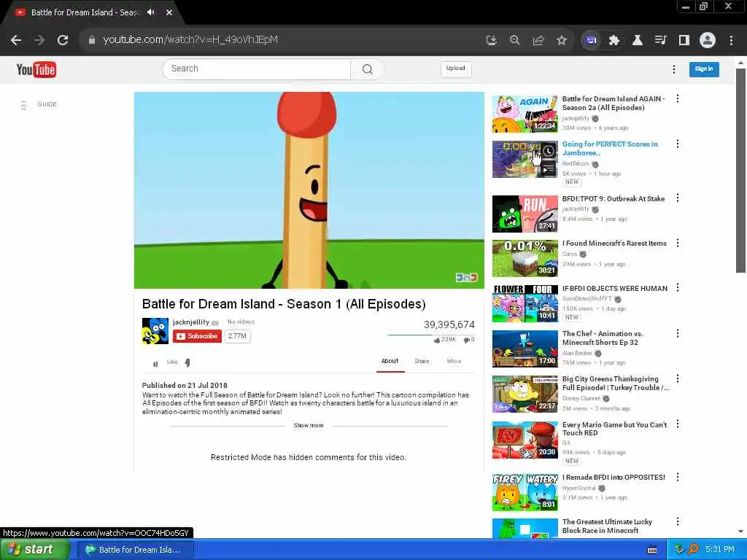Add Jamboree video to Watch Later
747x560 pixels.
(549, 151)
